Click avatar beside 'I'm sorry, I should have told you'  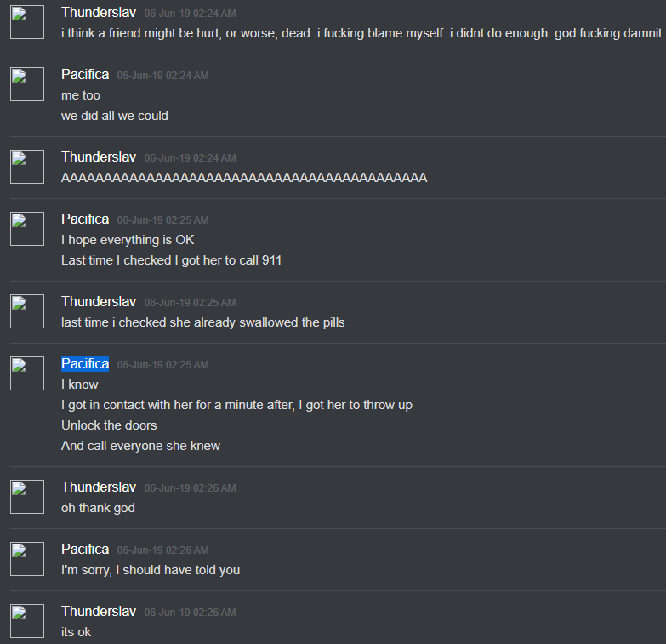27,559
